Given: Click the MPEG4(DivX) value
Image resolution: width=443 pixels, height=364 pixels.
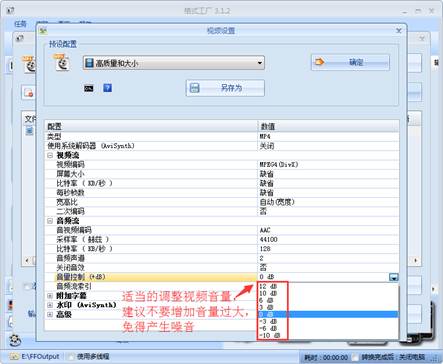Looking at the screenshot, I should click(x=279, y=165).
